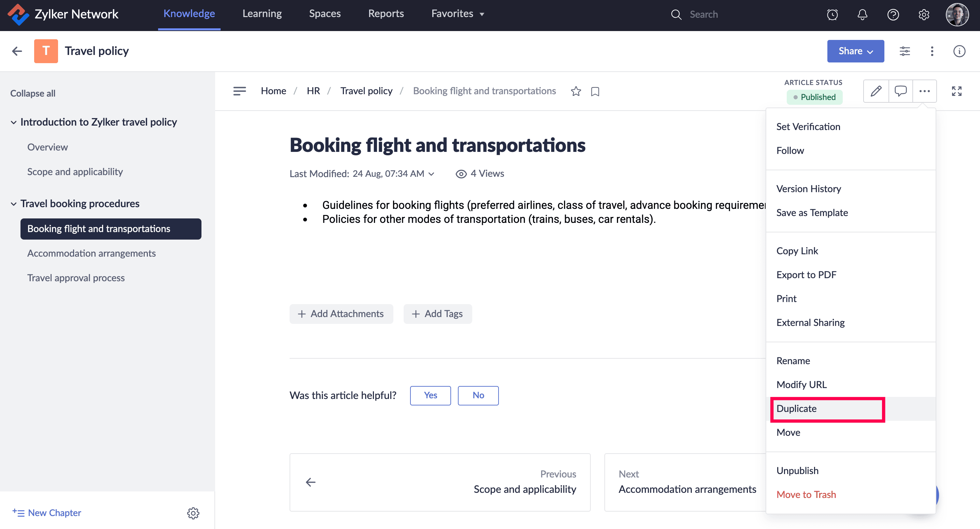The image size is (980, 529).
Task: Select Export to PDF menu entry
Action: coord(806,275)
